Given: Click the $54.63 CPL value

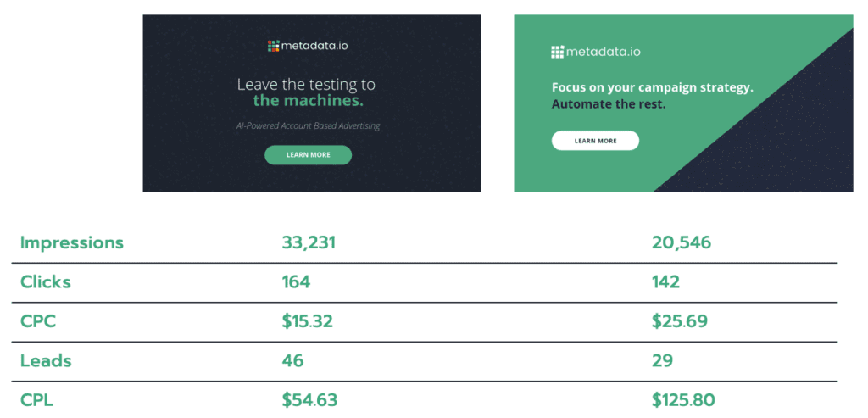Looking at the screenshot, I should [309, 400].
